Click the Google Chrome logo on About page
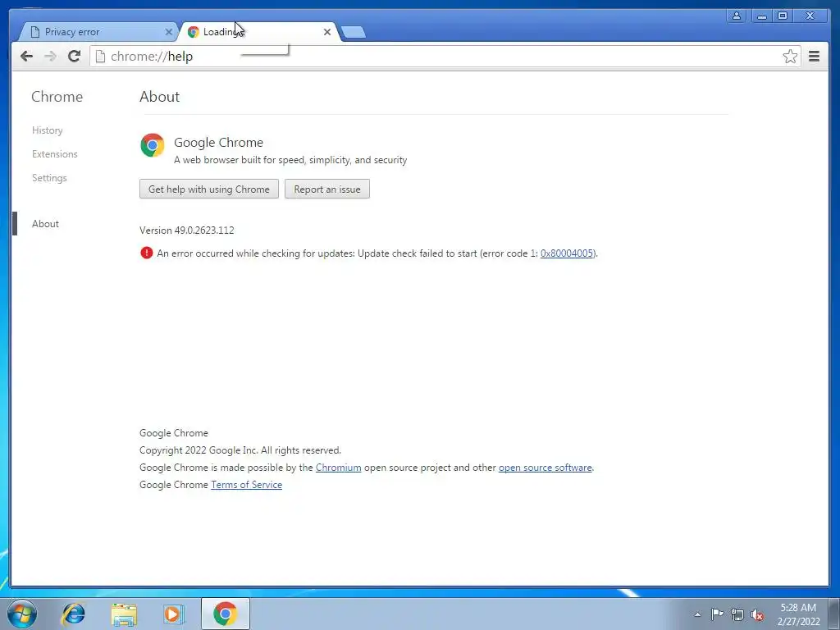 point(152,145)
